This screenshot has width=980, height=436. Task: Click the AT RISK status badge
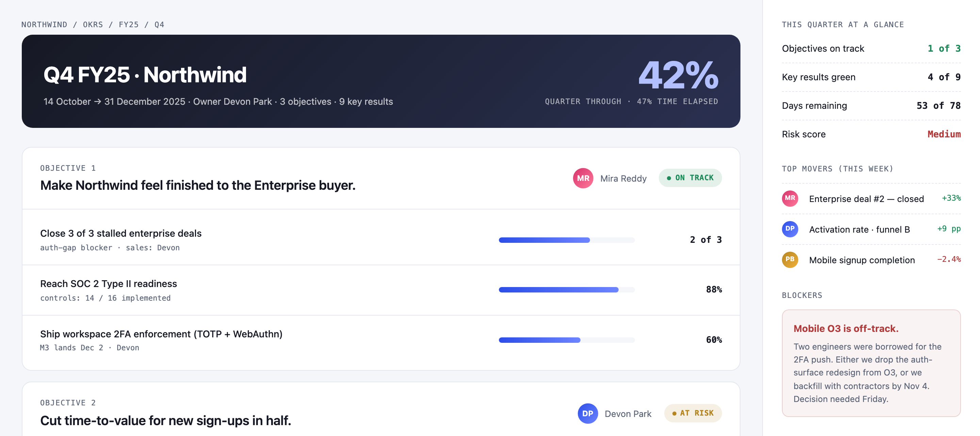(x=693, y=413)
